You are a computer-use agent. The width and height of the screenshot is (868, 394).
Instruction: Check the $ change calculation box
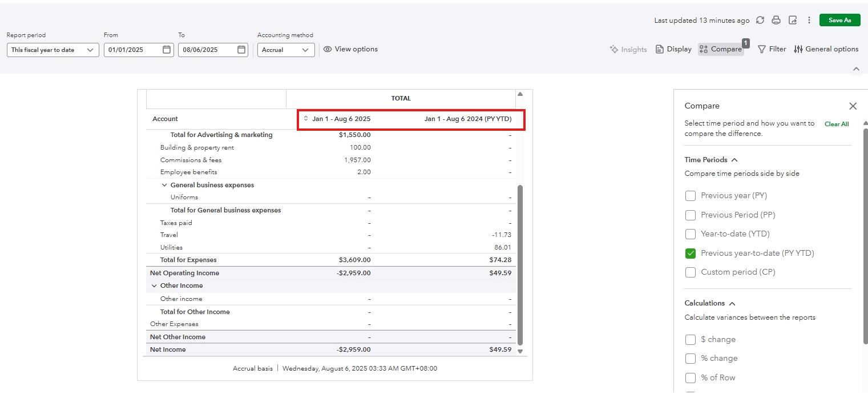pyautogui.click(x=691, y=340)
